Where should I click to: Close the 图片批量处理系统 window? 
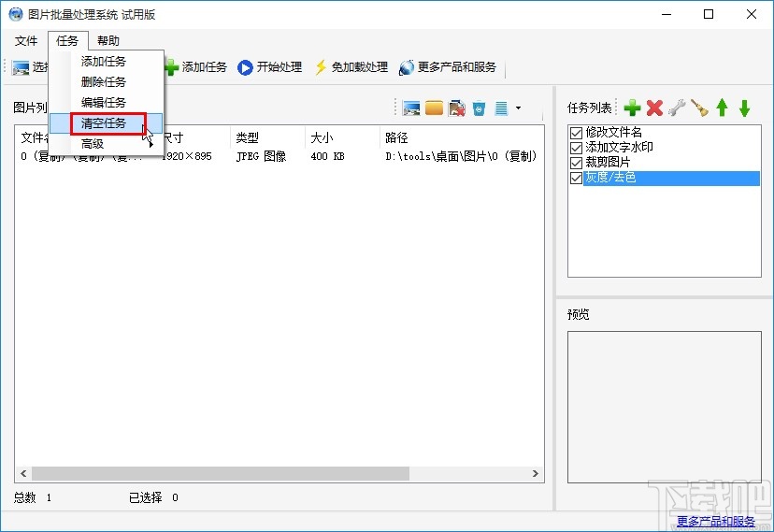tap(752, 14)
